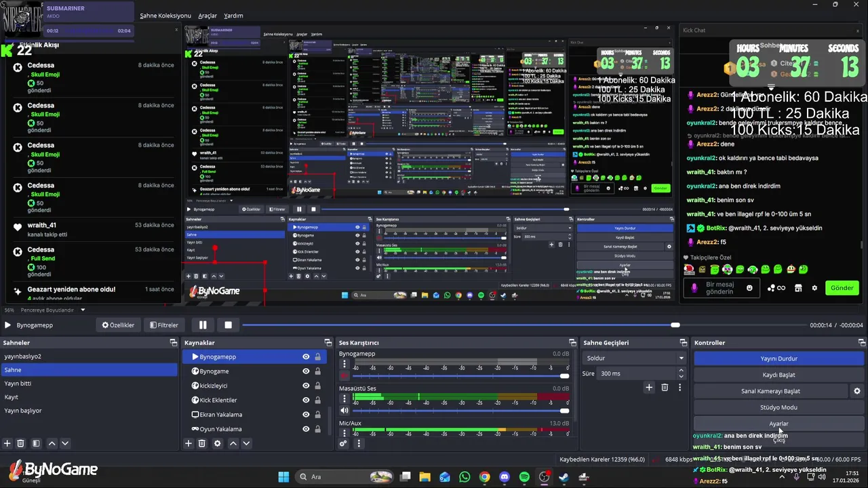Undock the Kontroller panel
868x488 pixels.
pyautogui.click(x=861, y=343)
